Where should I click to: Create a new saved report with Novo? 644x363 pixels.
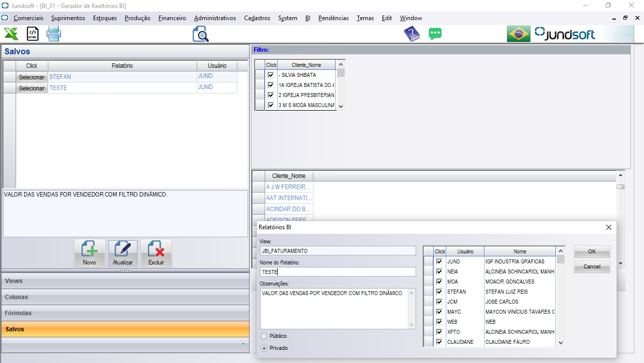tap(90, 253)
